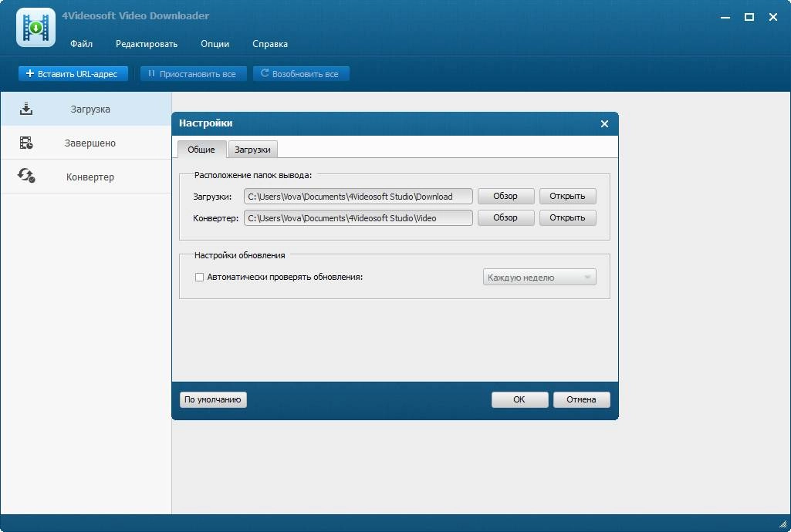
Task: Click the download icon beside Загрузка
Action: click(x=26, y=109)
